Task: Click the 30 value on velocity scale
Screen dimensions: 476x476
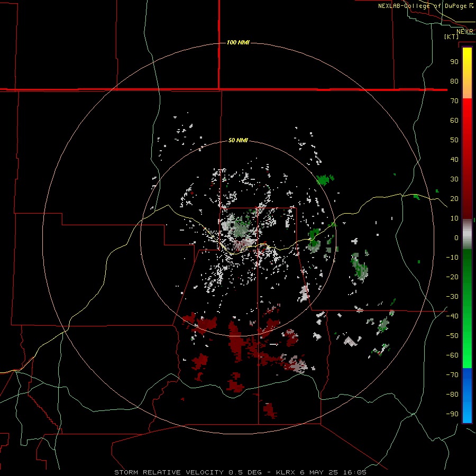Action: [x=454, y=179]
